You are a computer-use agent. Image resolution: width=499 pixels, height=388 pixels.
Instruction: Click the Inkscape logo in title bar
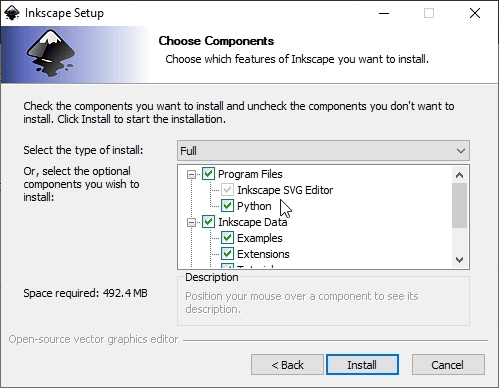(12, 13)
